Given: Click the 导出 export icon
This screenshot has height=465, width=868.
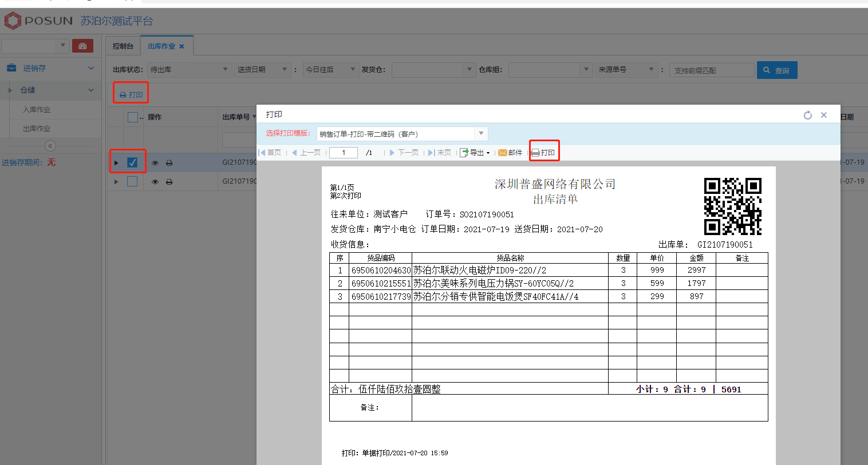Looking at the screenshot, I should click(x=464, y=153).
